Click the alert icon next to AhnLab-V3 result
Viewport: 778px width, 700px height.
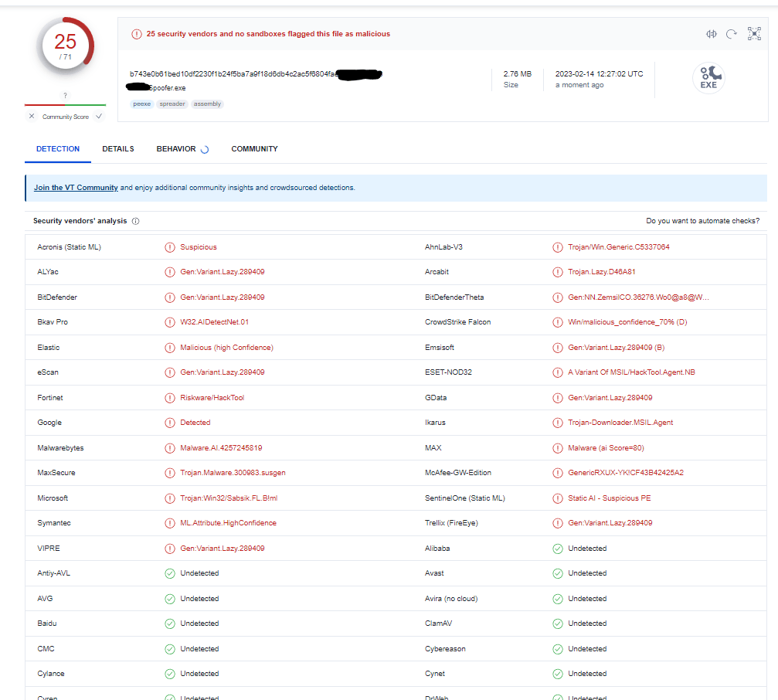click(558, 247)
